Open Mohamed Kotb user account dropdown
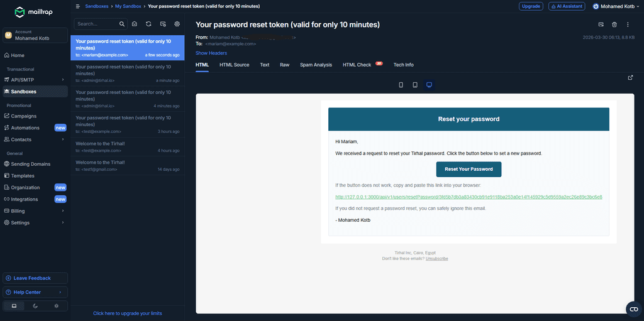 [x=616, y=6]
